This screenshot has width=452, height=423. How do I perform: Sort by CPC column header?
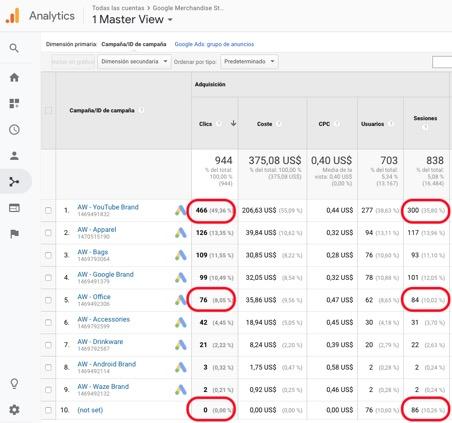(x=324, y=124)
